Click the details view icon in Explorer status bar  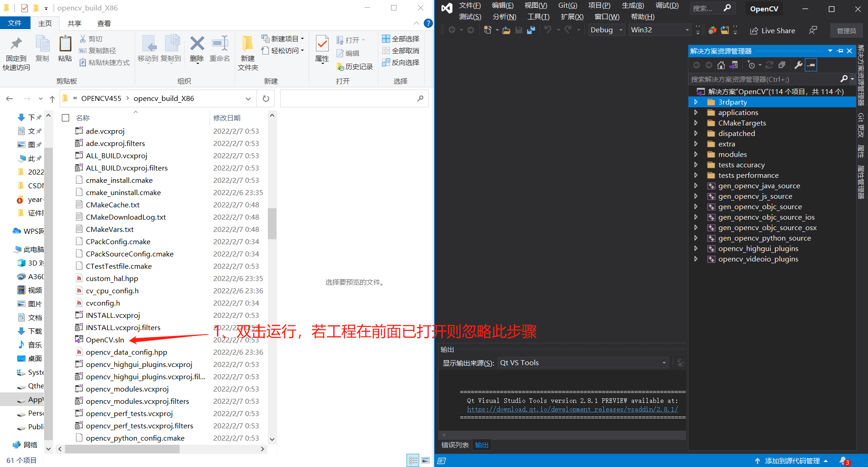coord(413,461)
